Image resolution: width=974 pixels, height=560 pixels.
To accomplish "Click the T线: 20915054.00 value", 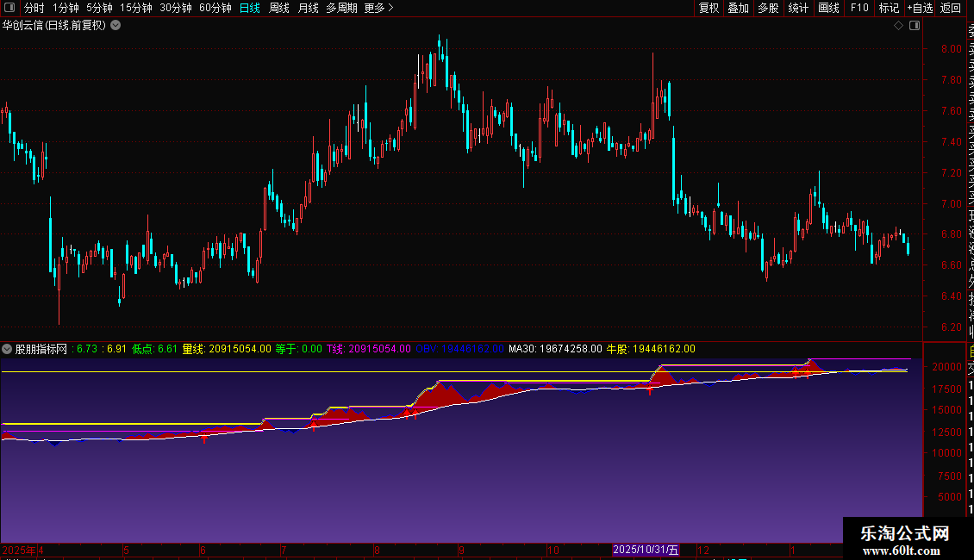I will click(x=369, y=349).
